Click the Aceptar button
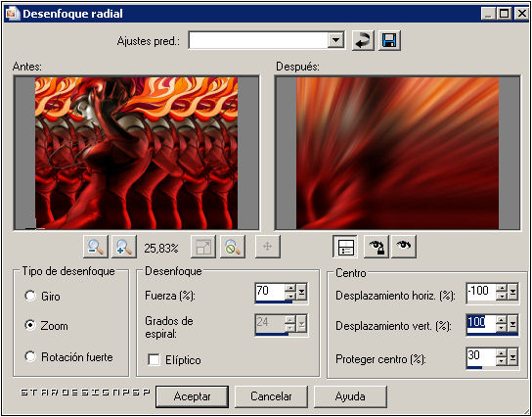 pyautogui.click(x=193, y=396)
